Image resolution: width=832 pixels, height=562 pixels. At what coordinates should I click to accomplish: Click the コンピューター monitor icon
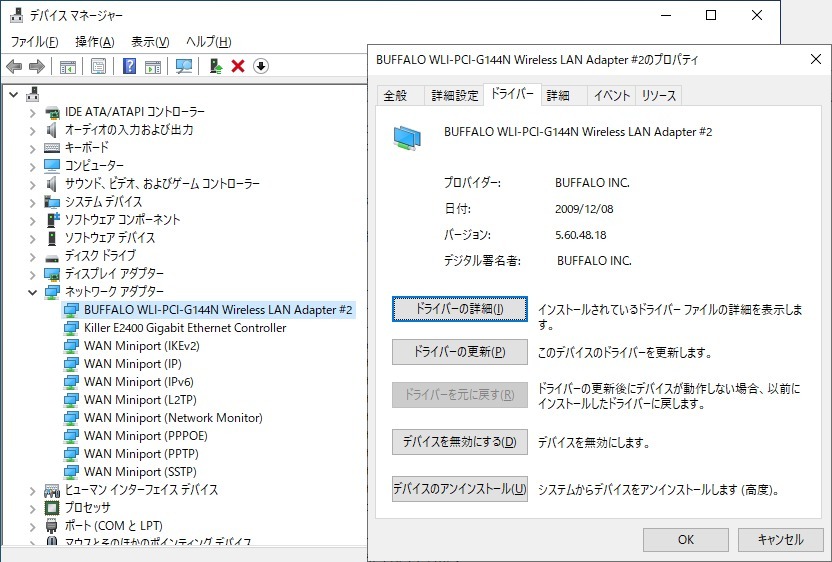(52, 166)
